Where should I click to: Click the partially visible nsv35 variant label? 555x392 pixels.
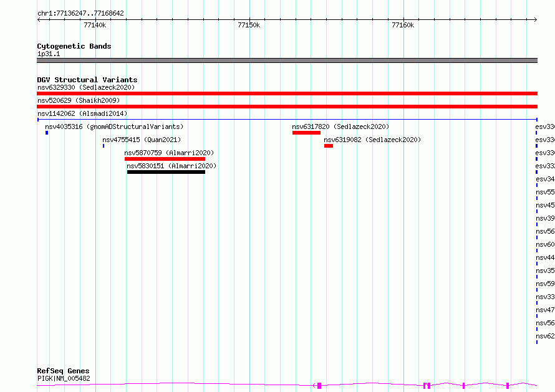545,270
